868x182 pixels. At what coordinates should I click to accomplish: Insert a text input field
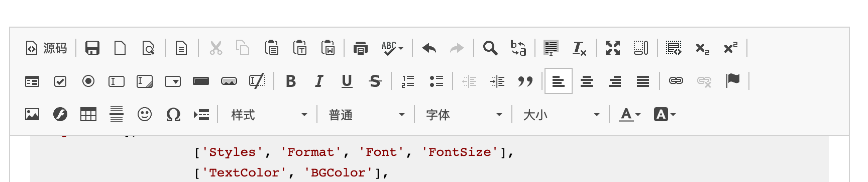pyautogui.click(x=117, y=81)
